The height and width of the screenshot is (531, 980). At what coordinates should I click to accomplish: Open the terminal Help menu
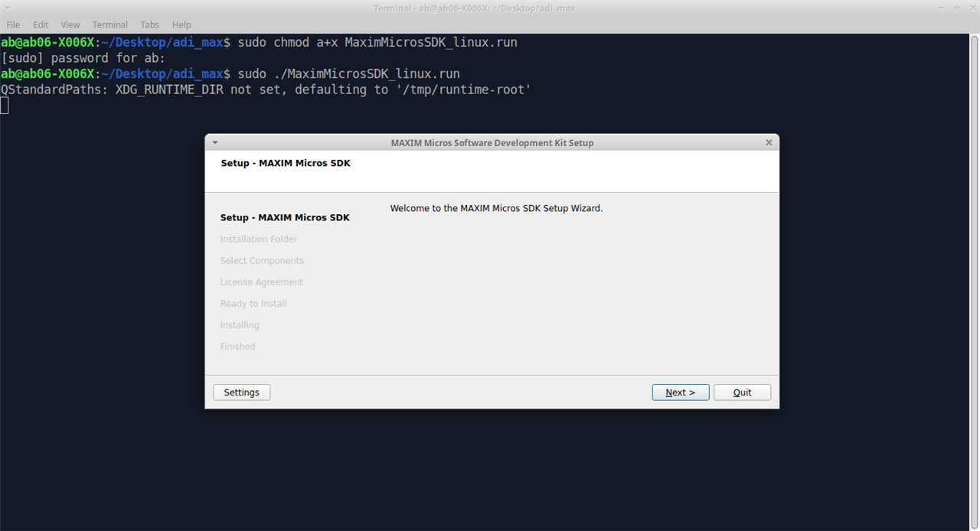coord(181,24)
